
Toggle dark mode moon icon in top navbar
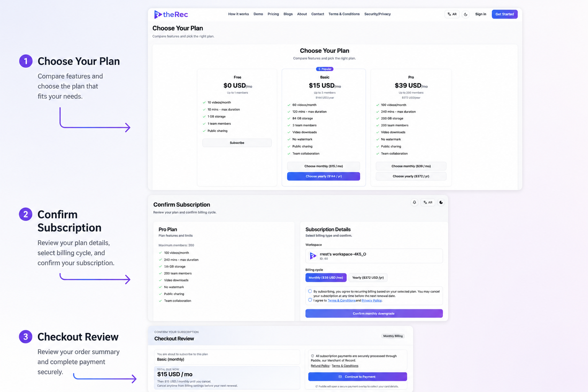click(x=465, y=14)
